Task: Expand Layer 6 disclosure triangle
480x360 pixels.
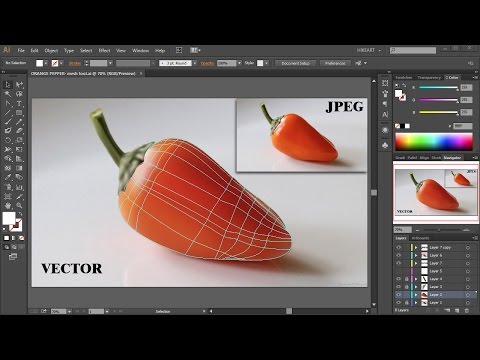Action: click(x=416, y=255)
